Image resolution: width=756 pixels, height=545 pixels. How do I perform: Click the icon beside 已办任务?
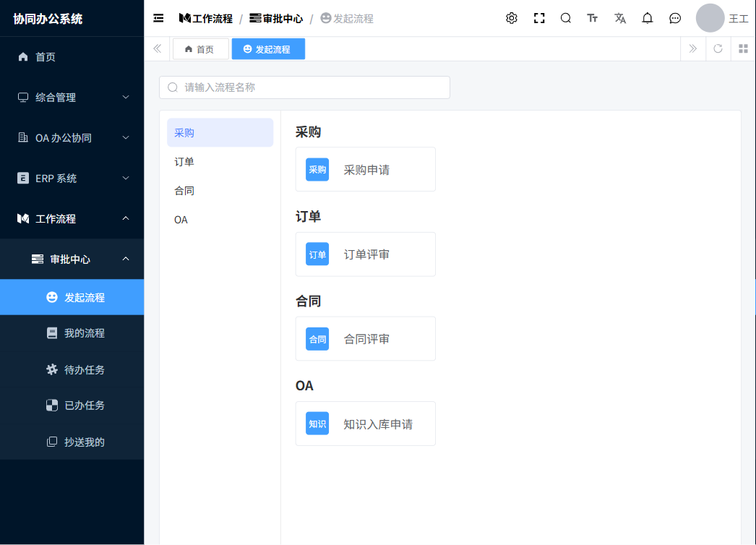pyautogui.click(x=52, y=405)
